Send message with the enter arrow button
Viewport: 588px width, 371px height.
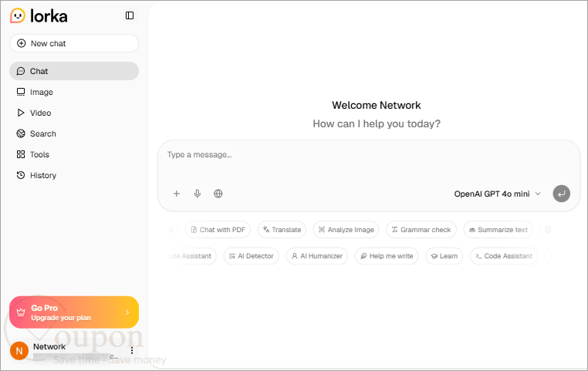click(x=561, y=194)
